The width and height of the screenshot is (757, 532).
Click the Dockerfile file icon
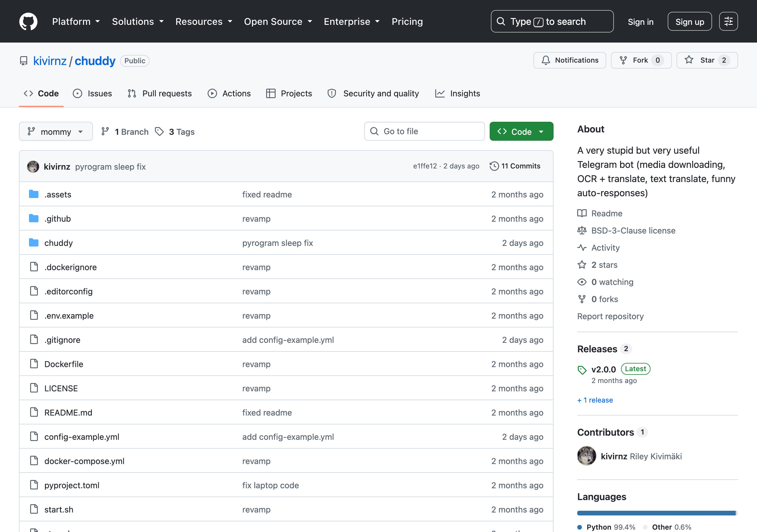click(x=34, y=364)
